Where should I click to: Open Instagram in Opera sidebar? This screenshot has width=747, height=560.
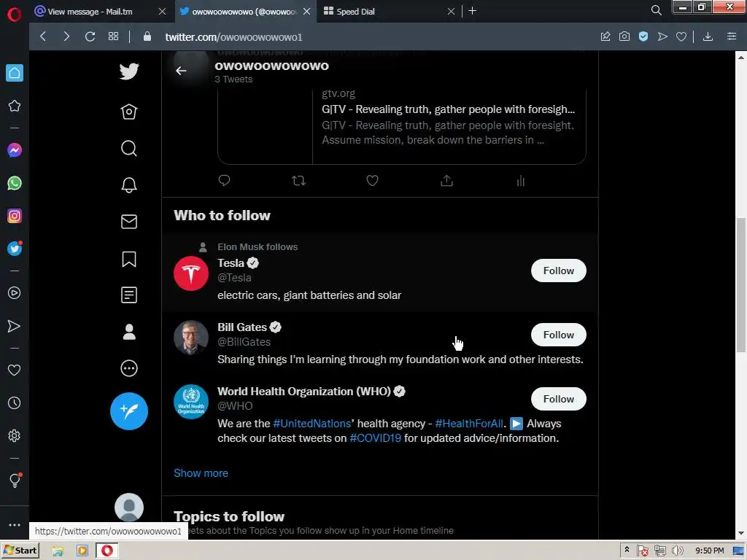pyautogui.click(x=15, y=216)
